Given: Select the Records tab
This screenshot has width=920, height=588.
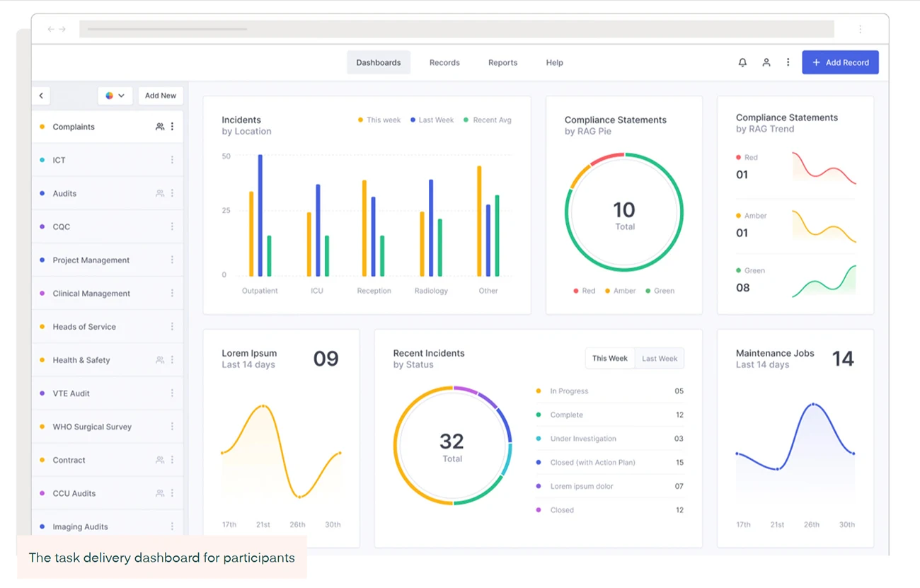Looking at the screenshot, I should coord(444,62).
